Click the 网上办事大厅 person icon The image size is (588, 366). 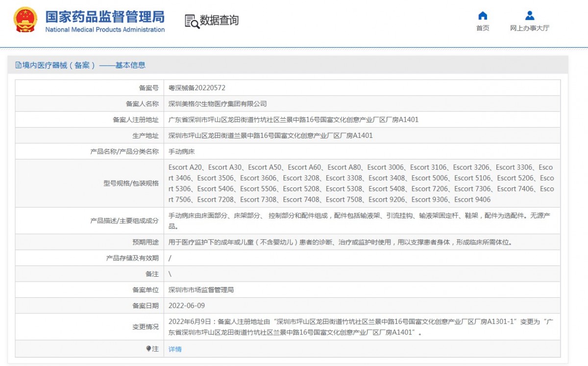(530, 15)
